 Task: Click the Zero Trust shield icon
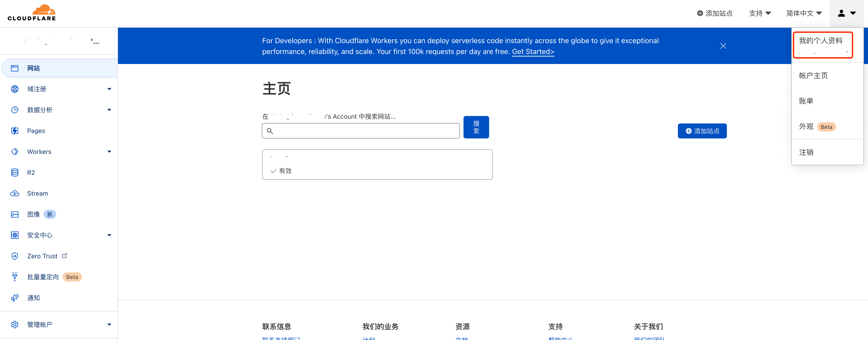click(x=15, y=256)
